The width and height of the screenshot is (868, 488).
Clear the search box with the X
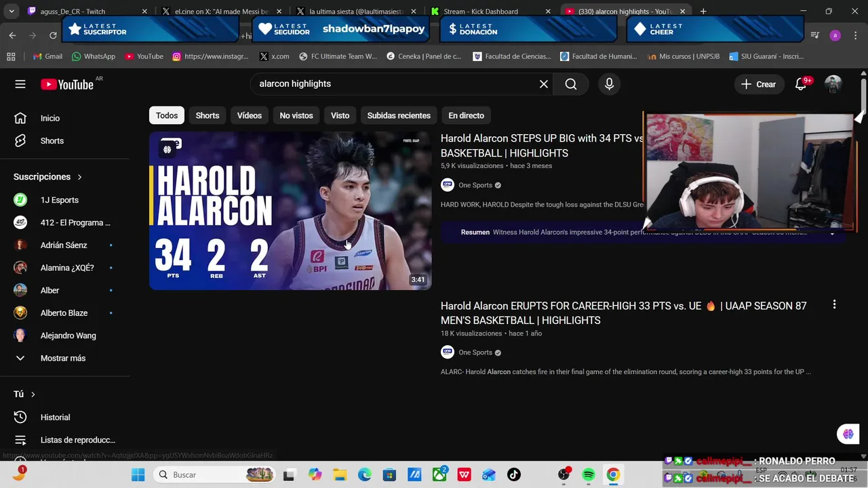[544, 84]
